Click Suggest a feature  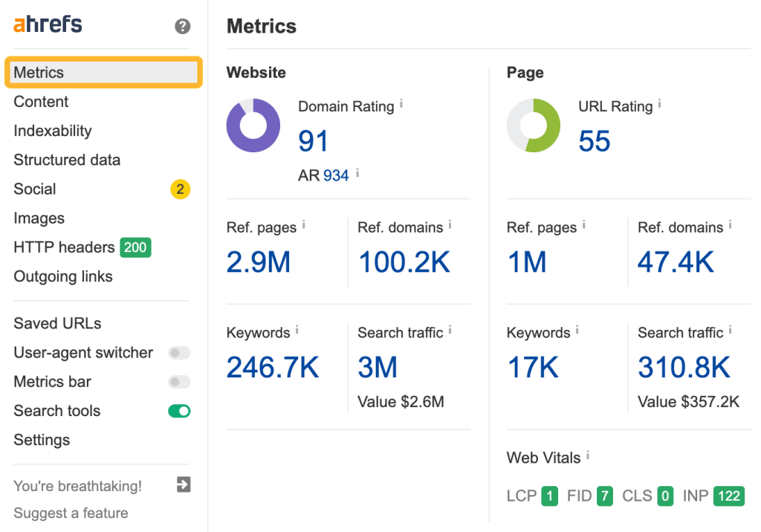point(71,513)
